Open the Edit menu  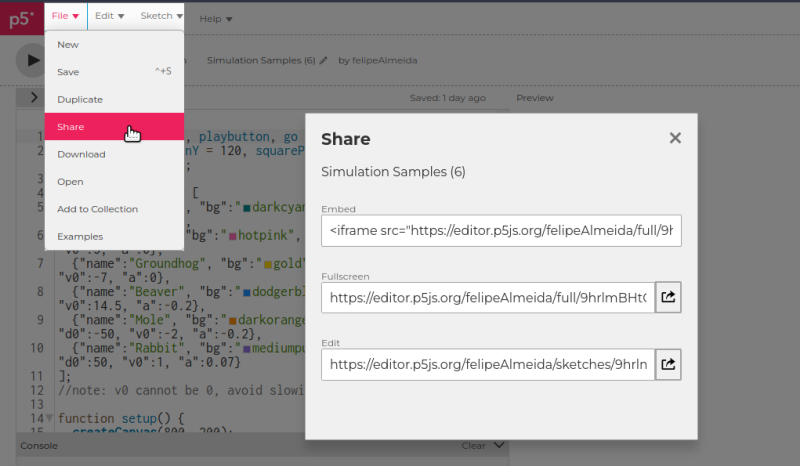click(x=109, y=16)
